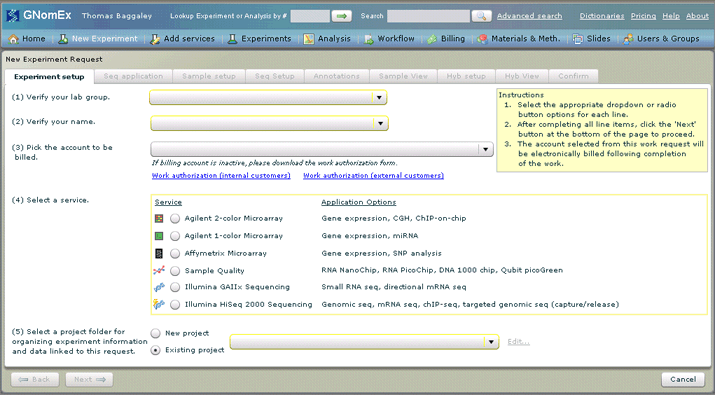
Task: Open the Seq Setup tab
Action: 275,76
